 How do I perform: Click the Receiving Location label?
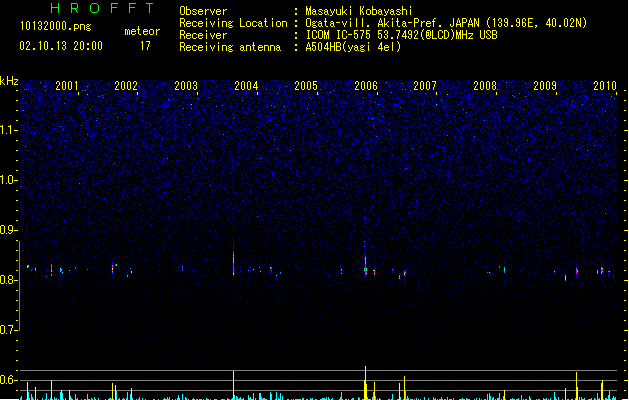pyautogui.click(x=233, y=23)
